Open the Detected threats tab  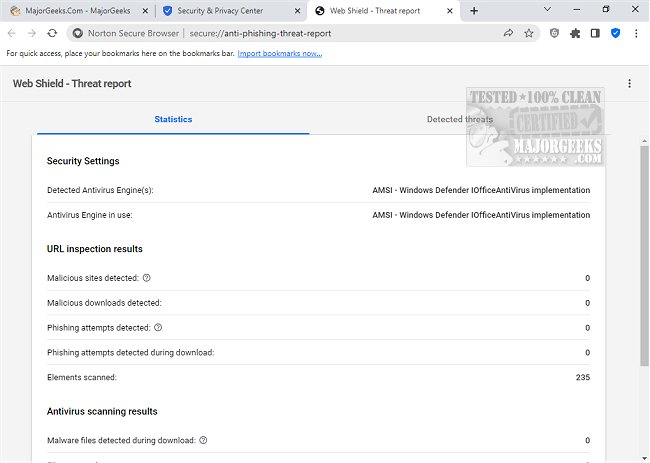pyautogui.click(x=460, y=119)
